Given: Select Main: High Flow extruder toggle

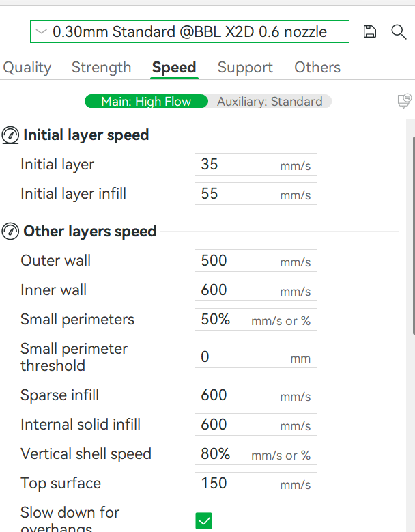Looking at the screenshot, I should click(146, 102).
